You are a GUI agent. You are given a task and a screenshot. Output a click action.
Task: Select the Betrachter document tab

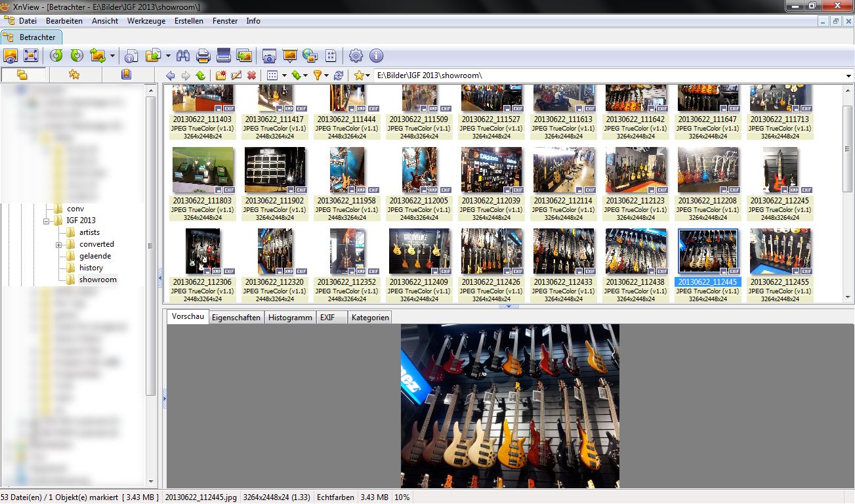(31, 37)
